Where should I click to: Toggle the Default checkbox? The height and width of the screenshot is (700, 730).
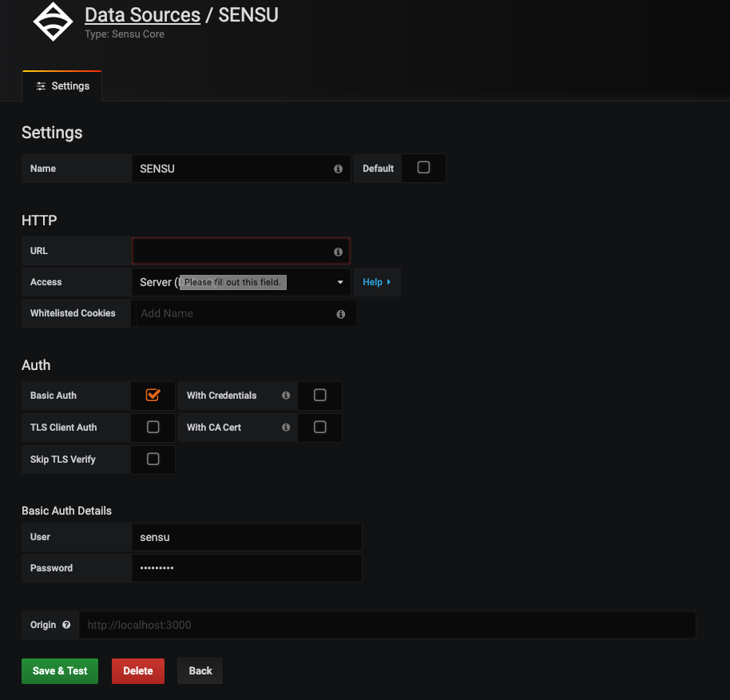423,168
